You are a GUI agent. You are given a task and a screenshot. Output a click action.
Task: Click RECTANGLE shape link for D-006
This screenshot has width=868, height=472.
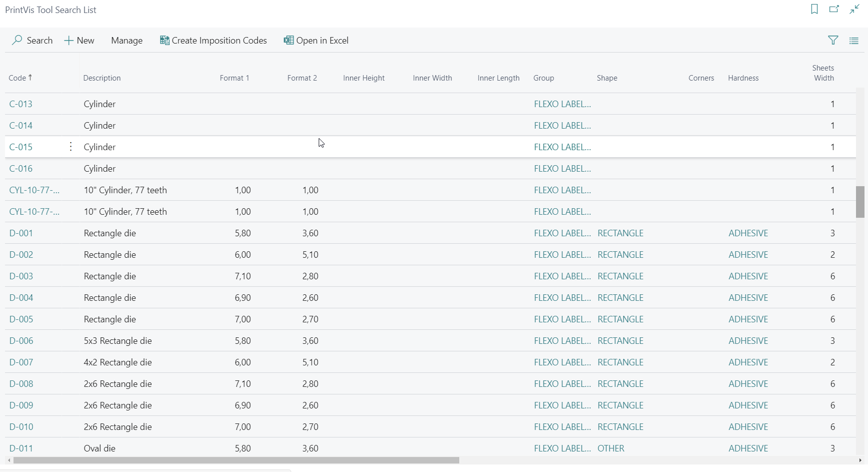pyautogui.click(x=620, y=341)
